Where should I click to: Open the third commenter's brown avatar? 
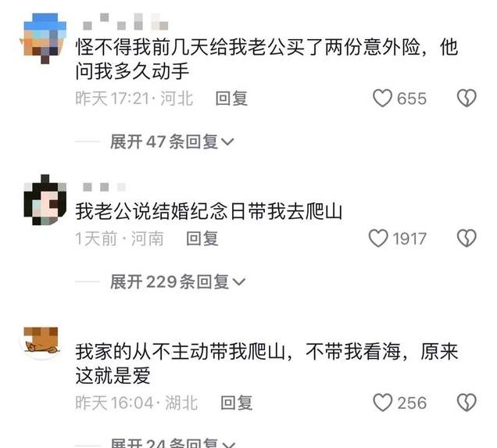pyautogui.click(x=41, y=343)
